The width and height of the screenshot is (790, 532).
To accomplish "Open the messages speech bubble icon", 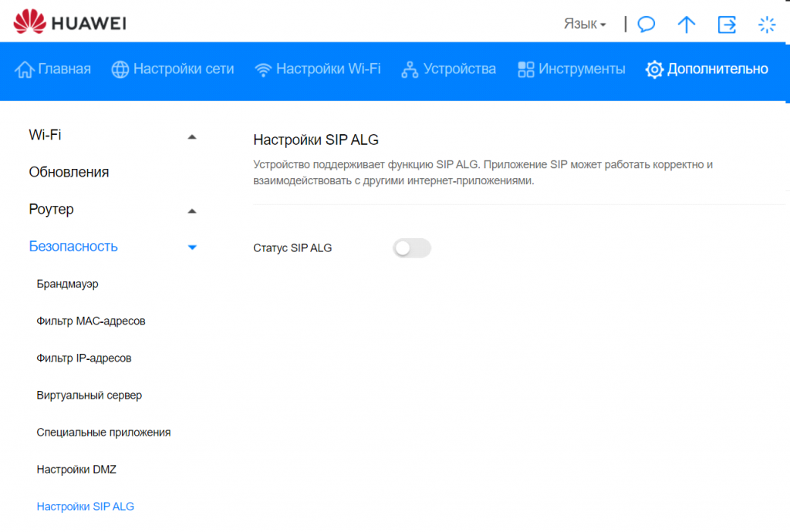I will (647, 25).
